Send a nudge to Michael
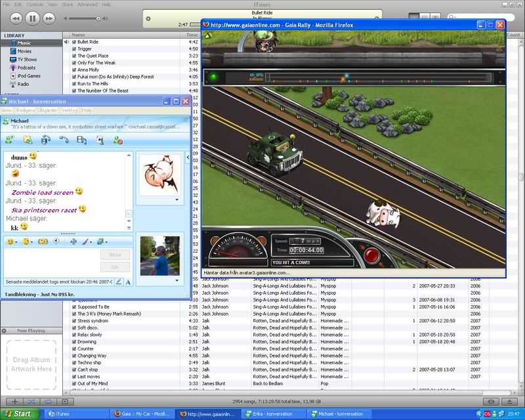Screen dimensions: 525x420 point(43,241)
